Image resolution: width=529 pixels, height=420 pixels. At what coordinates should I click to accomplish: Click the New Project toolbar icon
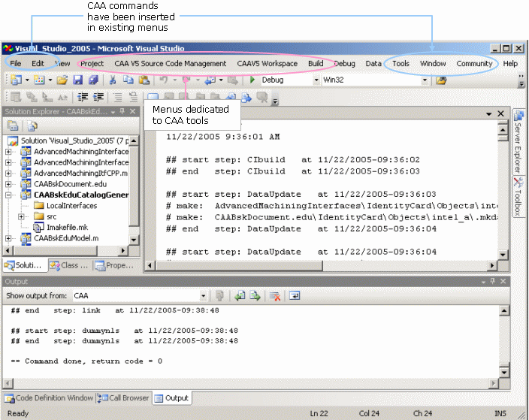point(16,80)
